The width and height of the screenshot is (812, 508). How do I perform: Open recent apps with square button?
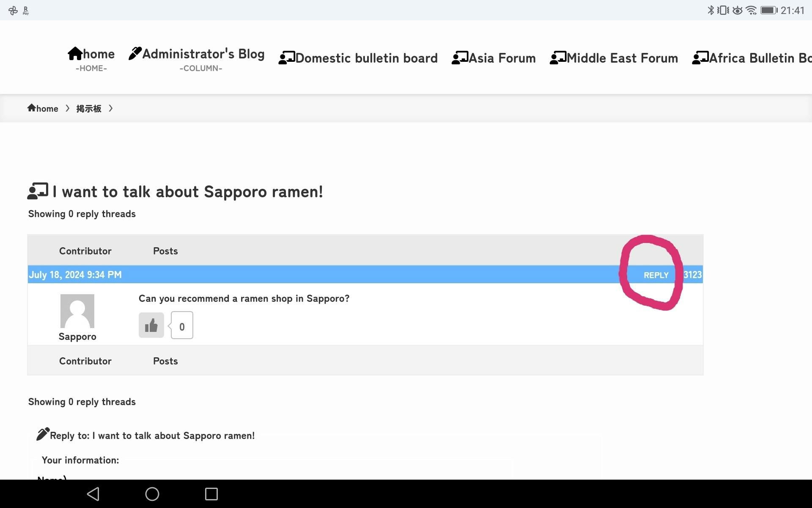(211, 494)
